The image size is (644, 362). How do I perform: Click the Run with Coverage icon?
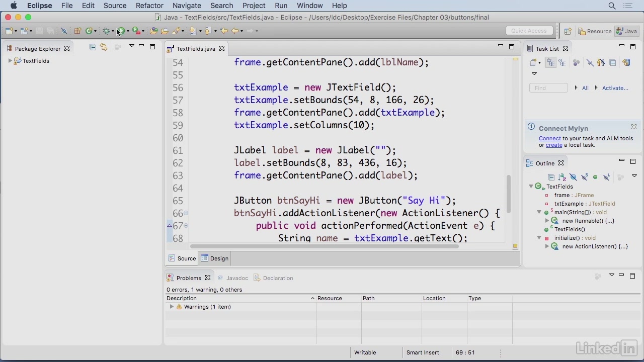(x=135, y=31)
